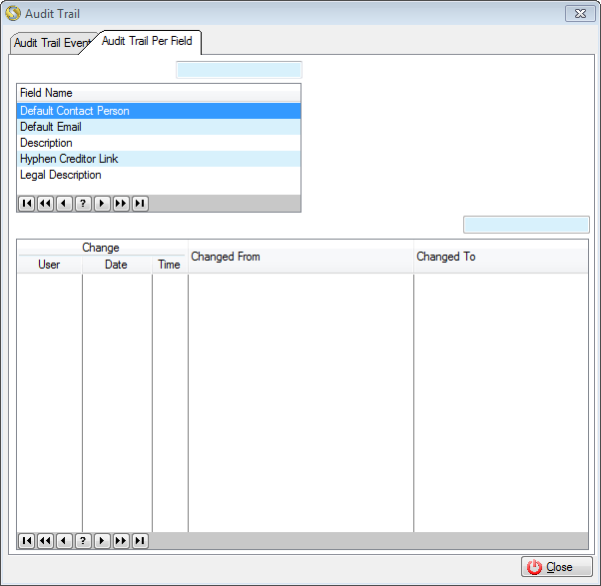The width and height of the screenshot is (601, 586).
Task: Go to next record in Field Name navigator
Action: click(102, 204)
